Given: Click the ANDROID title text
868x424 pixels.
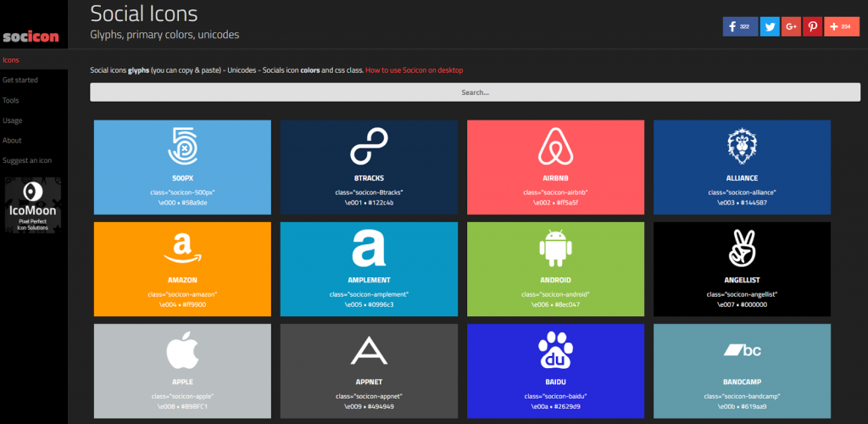Looking at the screenshot, I should tap(555, 280).
